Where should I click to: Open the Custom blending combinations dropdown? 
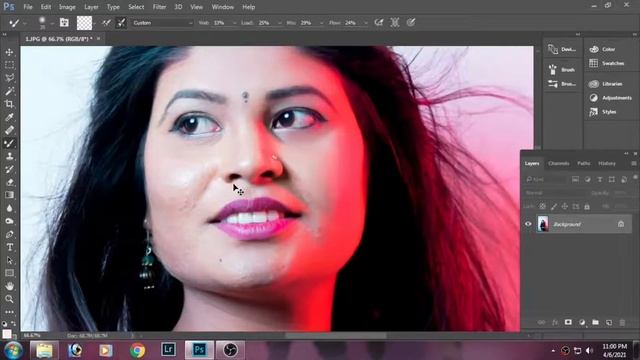[162, 23]
